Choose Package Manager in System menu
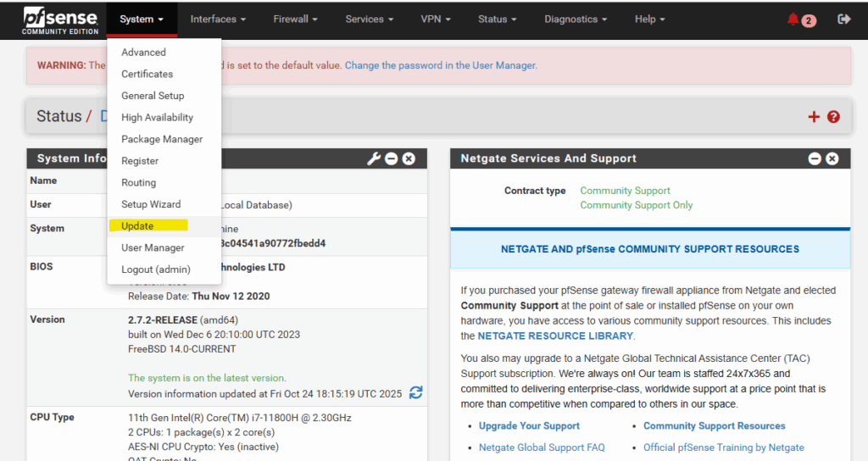This screenshot has height=461, width=868. [x=162, y=139]
